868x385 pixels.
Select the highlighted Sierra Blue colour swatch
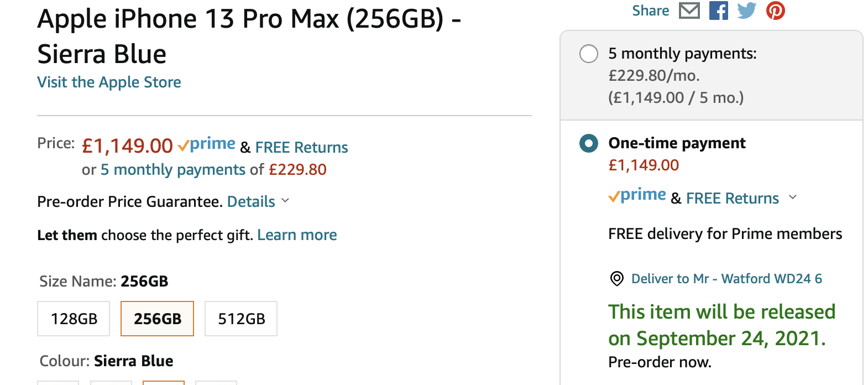coord(164,382)
